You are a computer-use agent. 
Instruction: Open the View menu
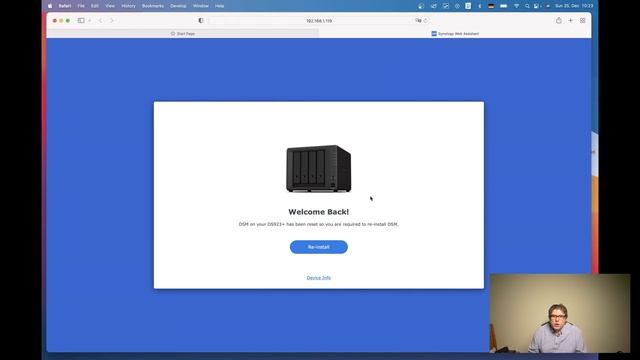110,6
